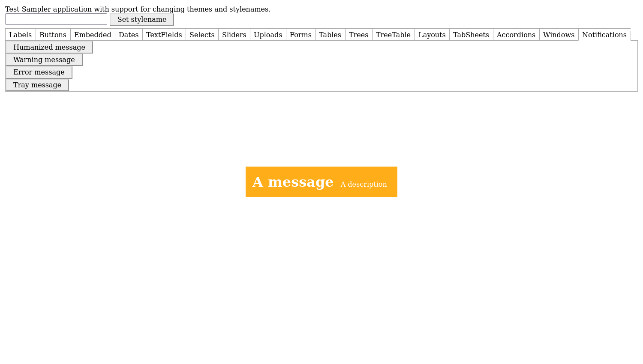This screenshot has height=364, width=643.
Task: Show a Humanized message notification
Action: tap(49, 47)
